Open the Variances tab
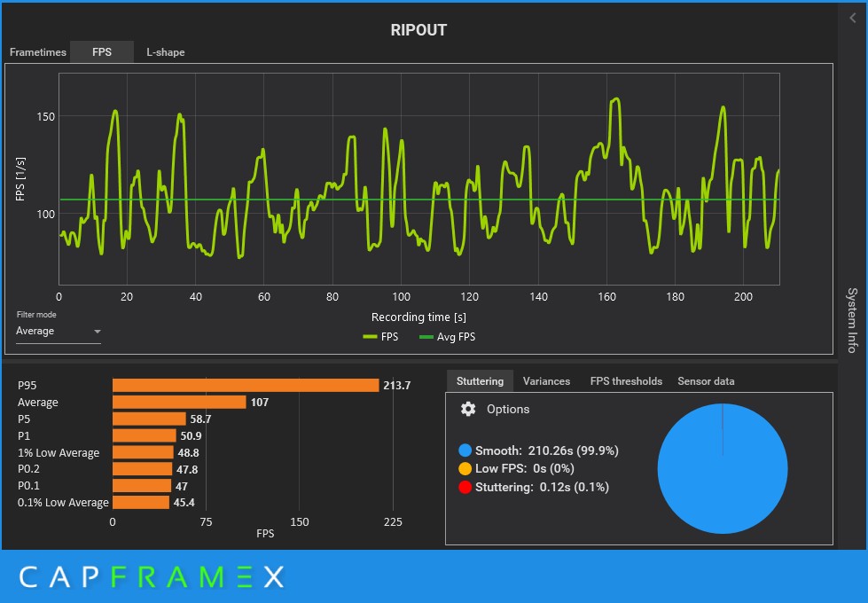This screenshot has width=868, height=603. (x=546, y=381)
